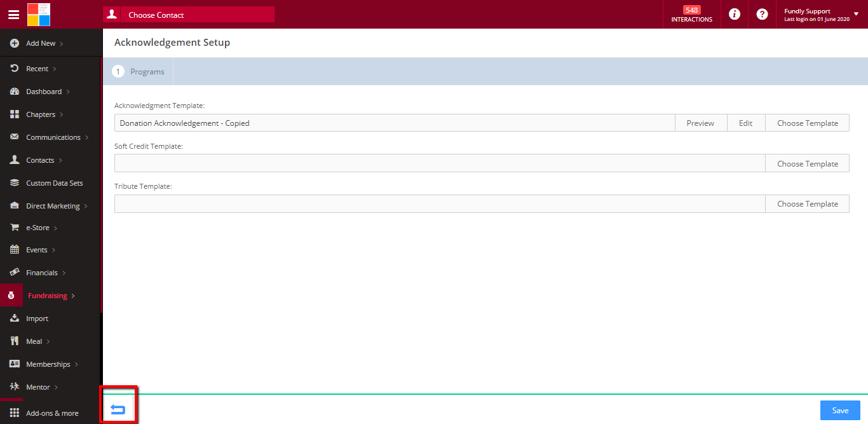Click the Choose Contact search field

[x=189, y=15]
